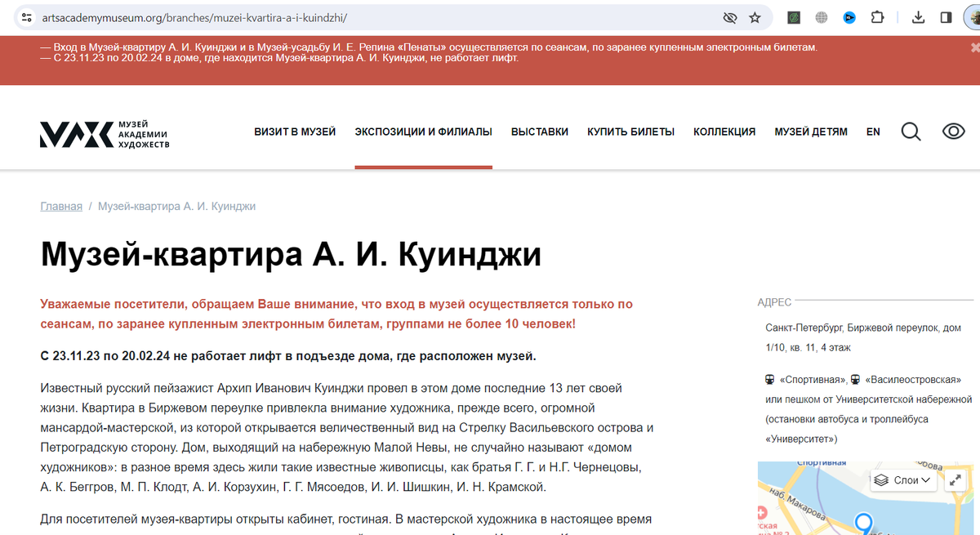Open the КОЛЛЕКЦИЯ menu item
This screenshot has height=535, width=980.
[724, 132]
